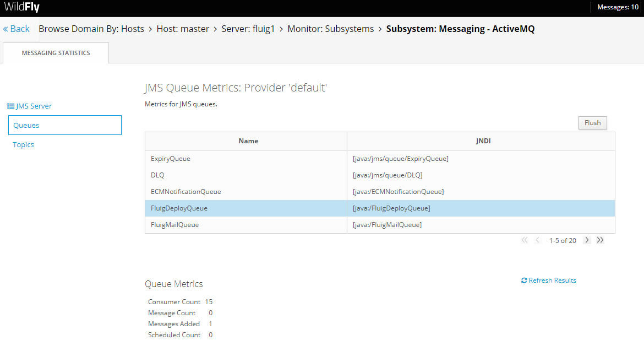Click the JMS Server list icon

coord(10,106)
